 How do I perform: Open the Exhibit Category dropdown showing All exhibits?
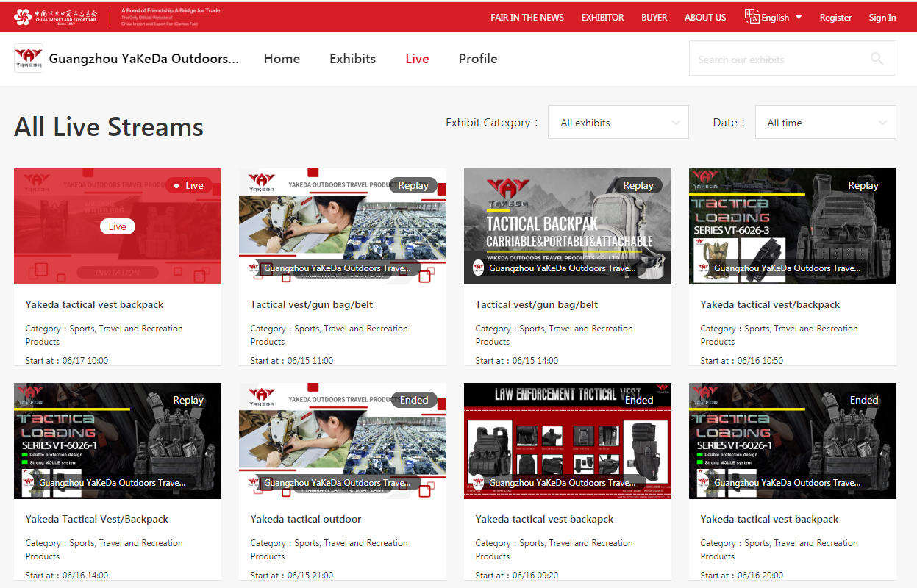[618, 122]
